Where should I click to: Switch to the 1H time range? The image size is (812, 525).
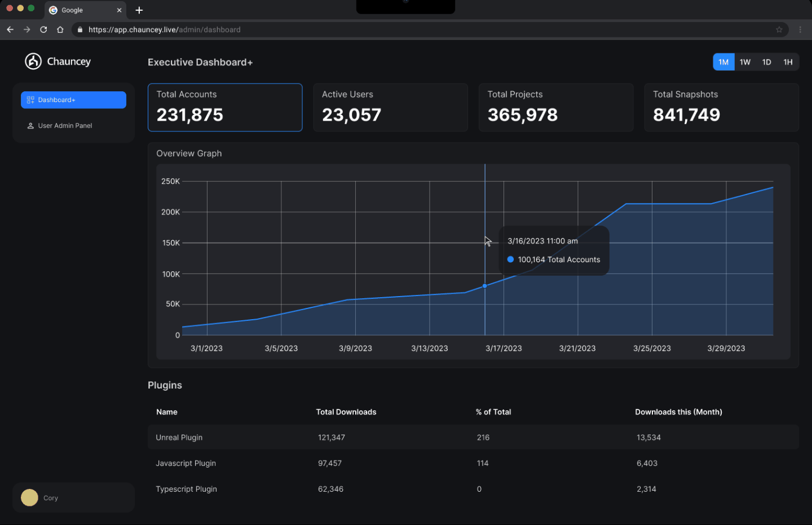pyautogui.click(x=788, y=62)
